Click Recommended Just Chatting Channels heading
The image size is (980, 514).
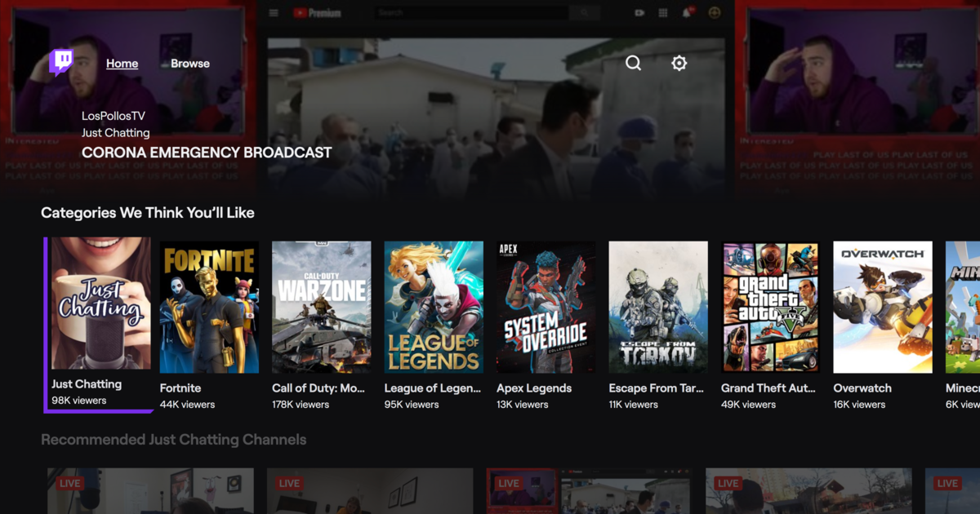(x=174, y=440)
